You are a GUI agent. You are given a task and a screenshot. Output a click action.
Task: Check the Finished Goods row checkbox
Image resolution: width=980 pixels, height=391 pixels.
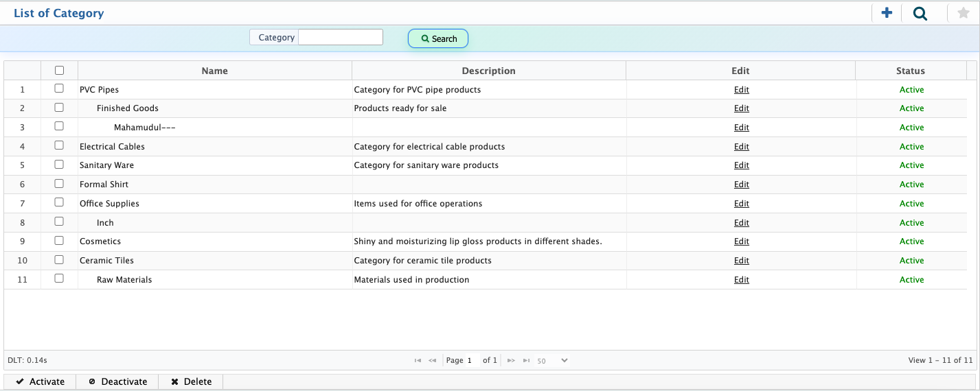(59, 108)
